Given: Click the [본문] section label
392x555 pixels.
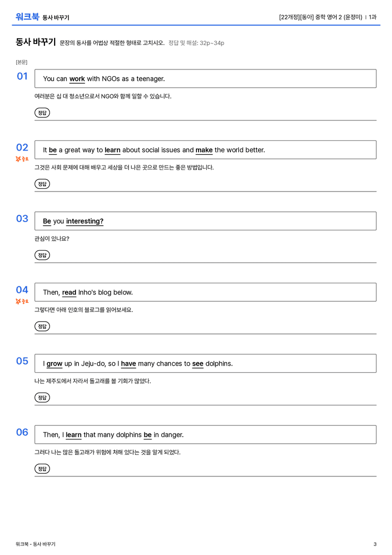Looking at the screenshot, I should [21, 62].
